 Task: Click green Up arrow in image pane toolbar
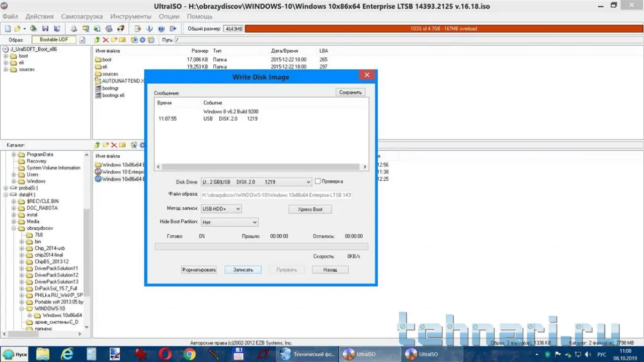point(97,40)
